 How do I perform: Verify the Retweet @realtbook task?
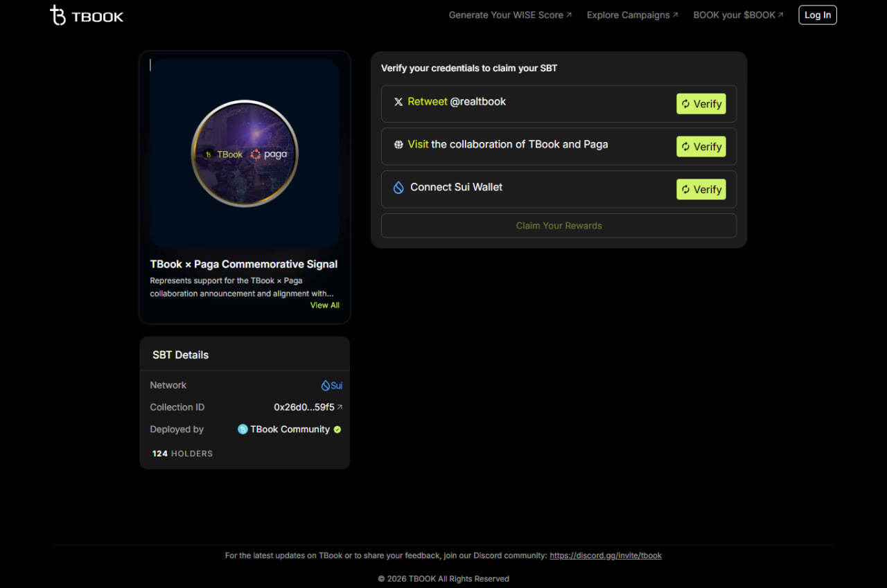[701, 104]
